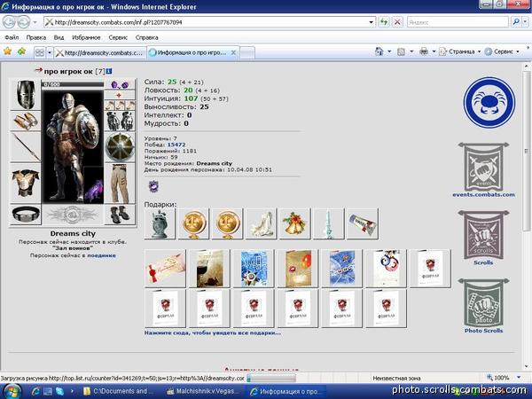Click the Favorites star icon

(7, 51)
